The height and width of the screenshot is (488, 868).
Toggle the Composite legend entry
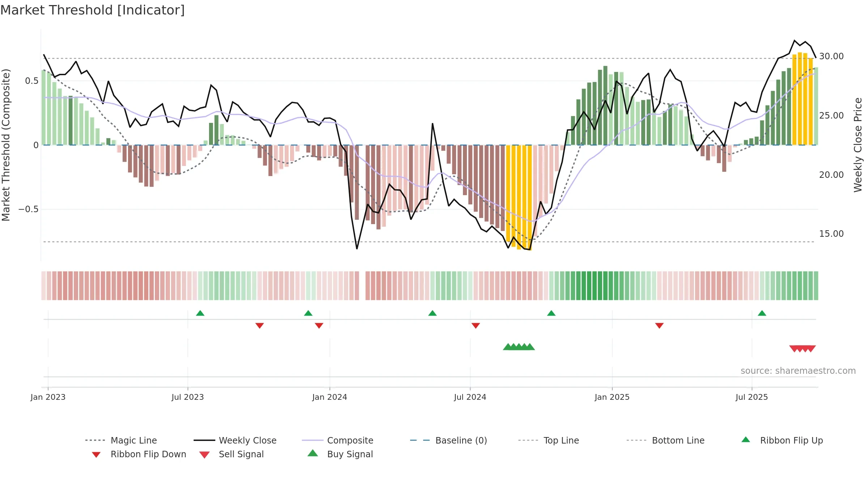[x=337, y=440]
